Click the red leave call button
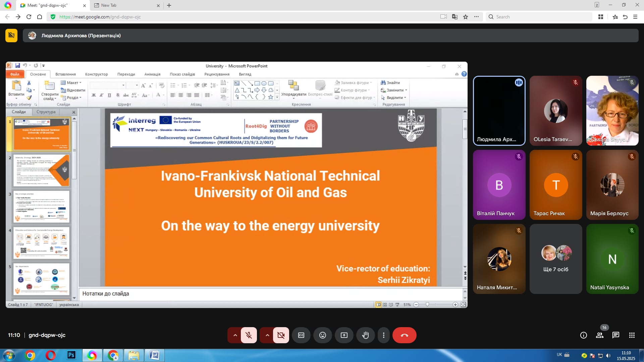Screen dimensions: 644x362 coord(404,335)
